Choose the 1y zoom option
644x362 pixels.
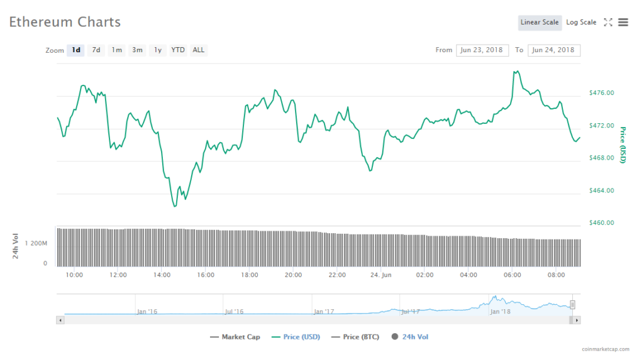(x=158, y=50)
